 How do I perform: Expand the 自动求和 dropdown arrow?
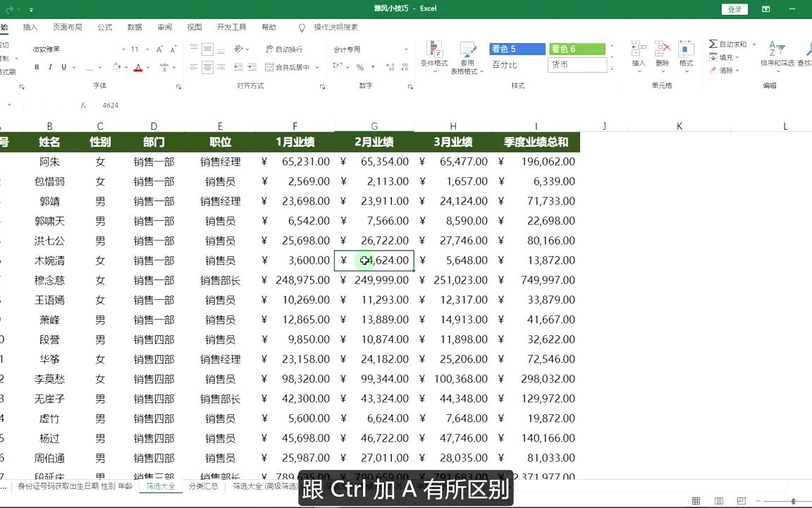click(x=754, y=44)
